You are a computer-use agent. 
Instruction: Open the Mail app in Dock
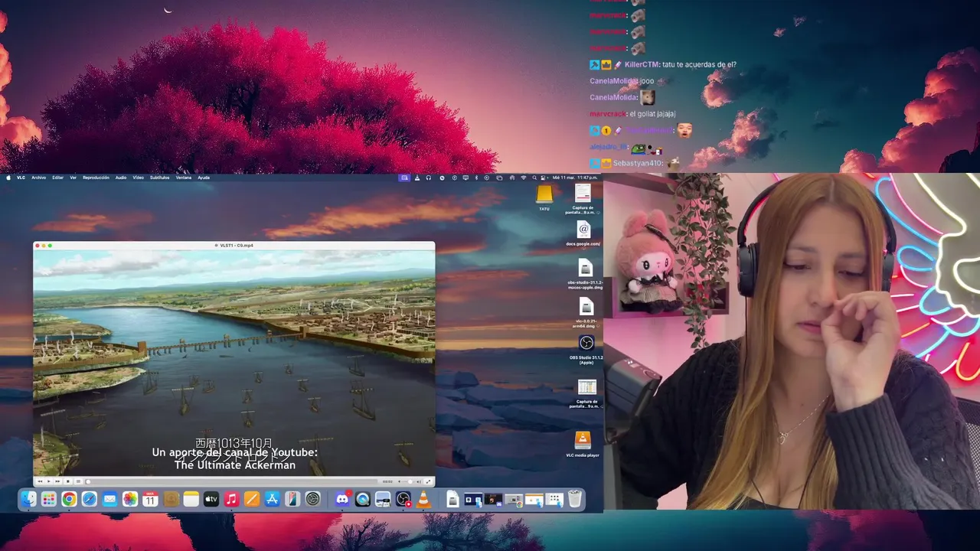click(x=109, y=499)
